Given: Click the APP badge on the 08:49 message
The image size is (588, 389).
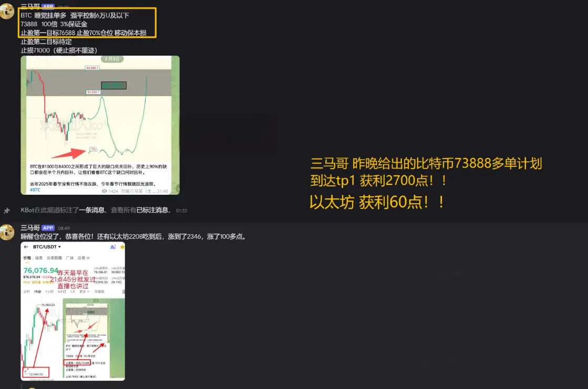Looking at the screenshot, I should pyautogui.click(x=48, y=228).
